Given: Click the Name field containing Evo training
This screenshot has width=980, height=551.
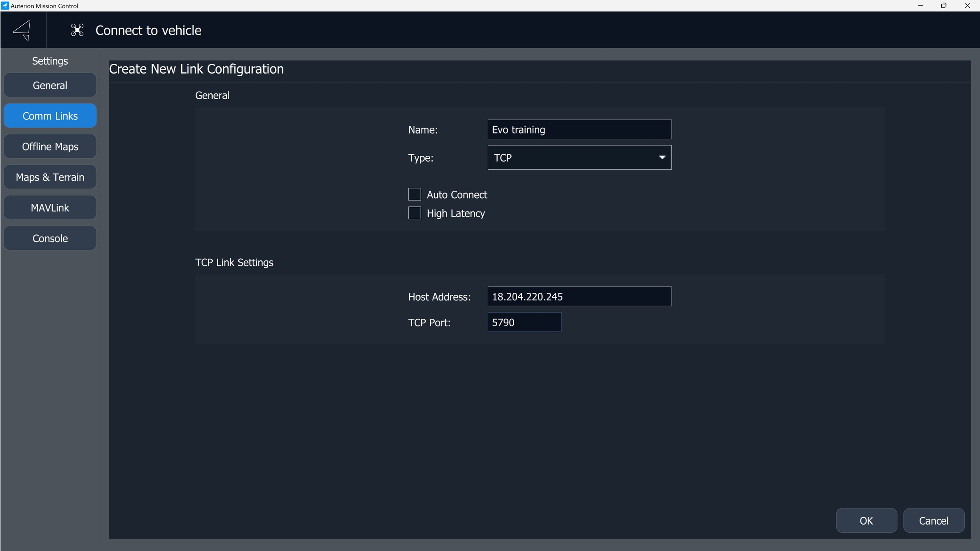Looking at the screenshot, I should pyautogui.click(x=579, y=129).
